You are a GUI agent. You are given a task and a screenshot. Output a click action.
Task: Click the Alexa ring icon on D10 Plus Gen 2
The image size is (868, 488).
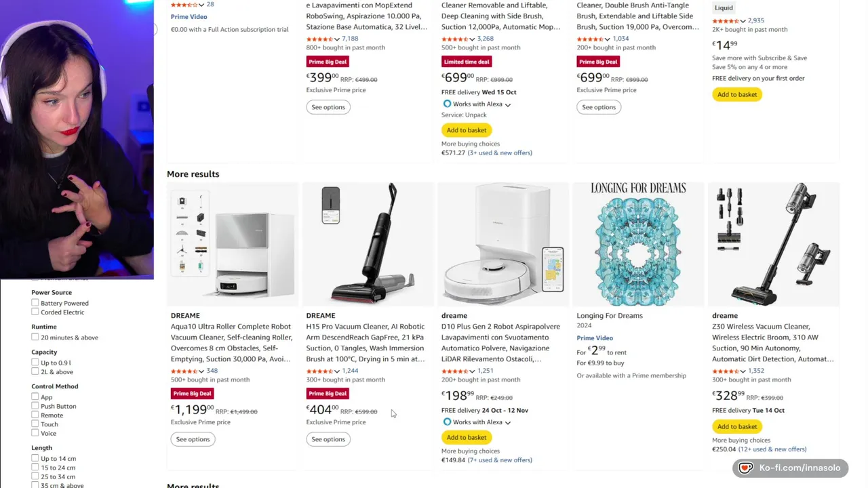[447, 422]
